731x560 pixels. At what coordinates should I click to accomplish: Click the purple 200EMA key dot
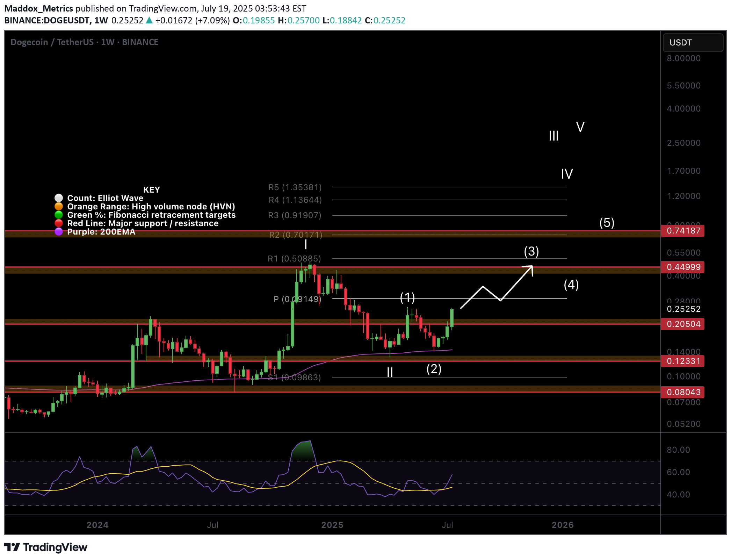point(59,231)
